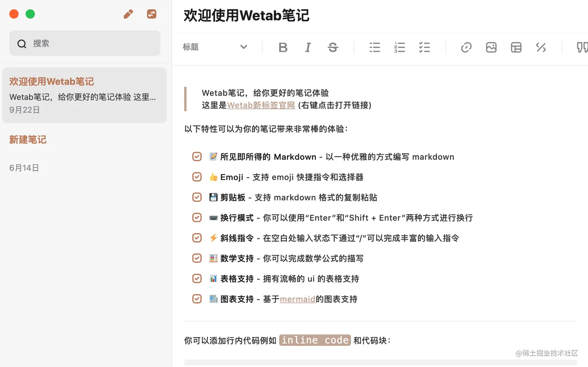Uncheck the 剪贴板 checkbox

pyautogui.click(x=197, y=197)
